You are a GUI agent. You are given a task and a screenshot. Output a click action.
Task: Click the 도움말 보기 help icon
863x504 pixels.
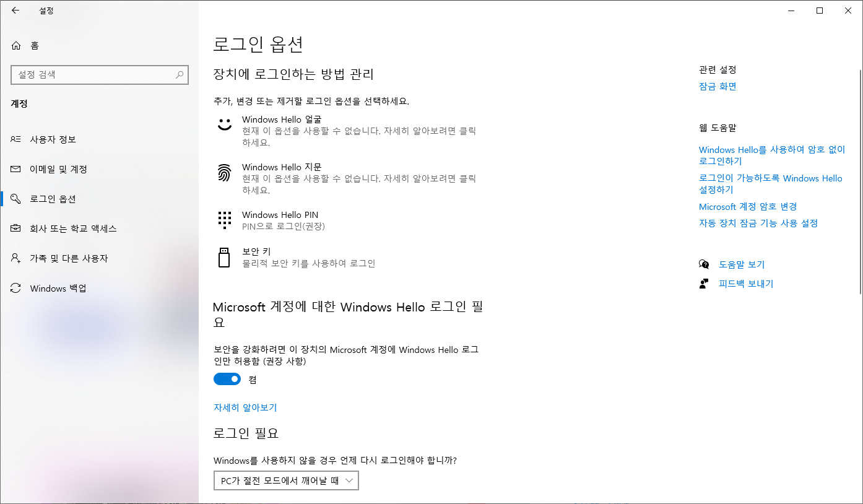(x=704, y=264)
